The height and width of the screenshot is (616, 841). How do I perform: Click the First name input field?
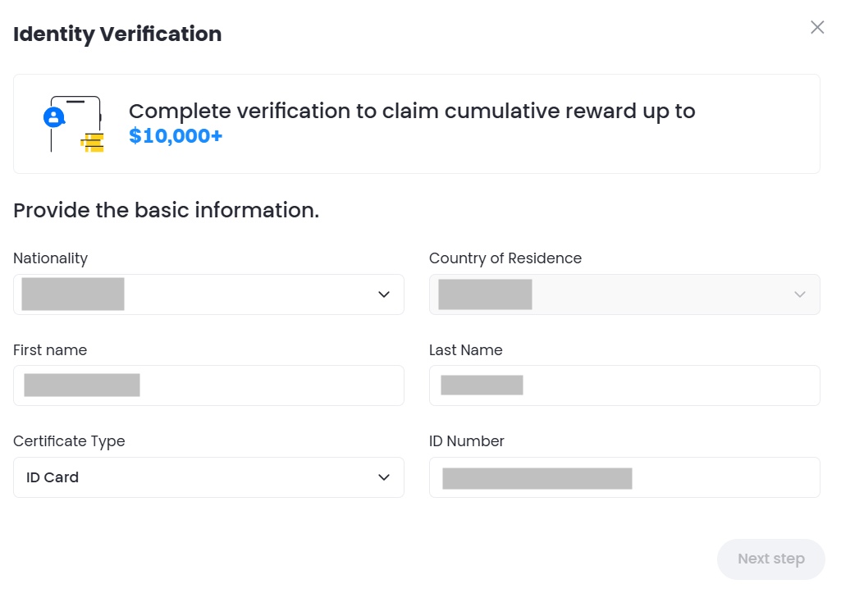pyautogui.click(x=208, y=386)
